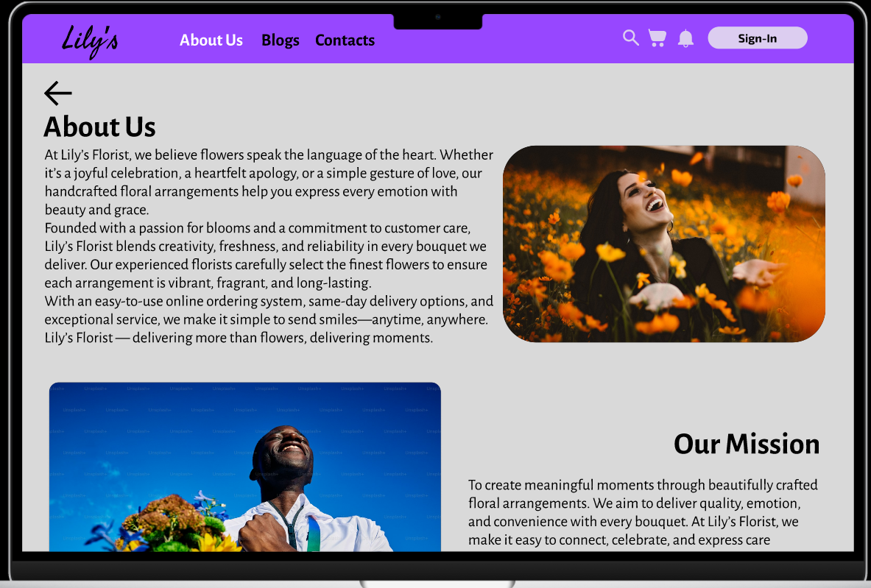Viewport: 871px width, 588px height.
Task: Click the tagline "delivering more than flowers, delivering moments"
Action: coord(282,338)
